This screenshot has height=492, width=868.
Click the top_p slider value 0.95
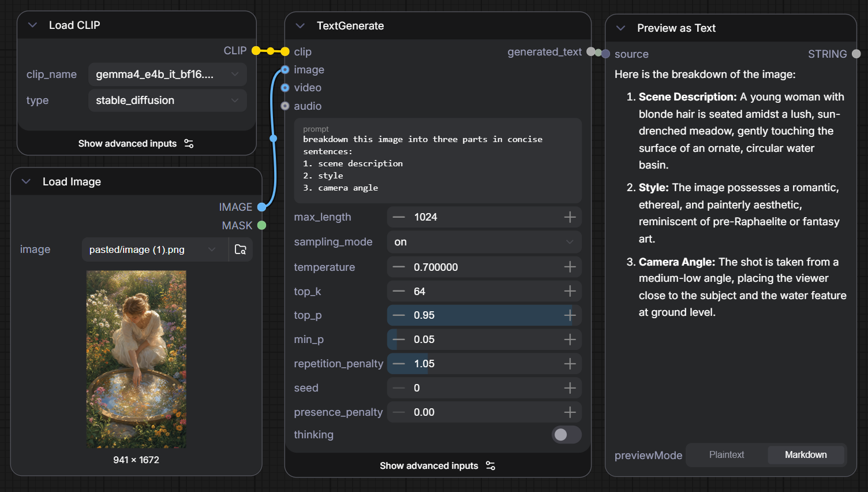click(484, 315)
